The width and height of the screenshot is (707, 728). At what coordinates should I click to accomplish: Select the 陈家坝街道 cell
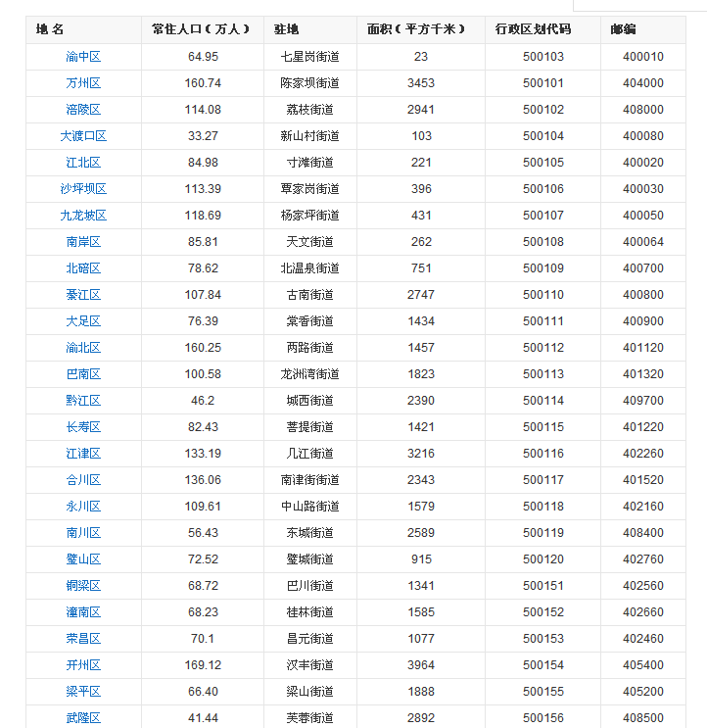click(309, 83)
